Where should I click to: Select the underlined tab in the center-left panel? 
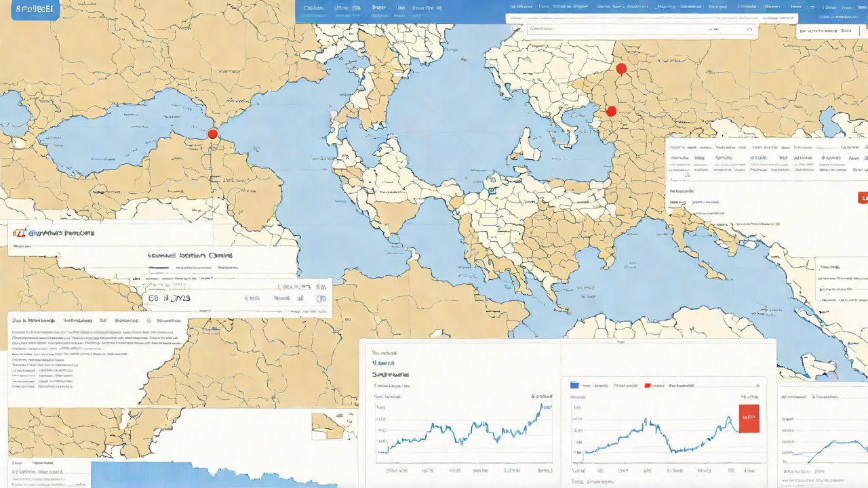(159, 268)
